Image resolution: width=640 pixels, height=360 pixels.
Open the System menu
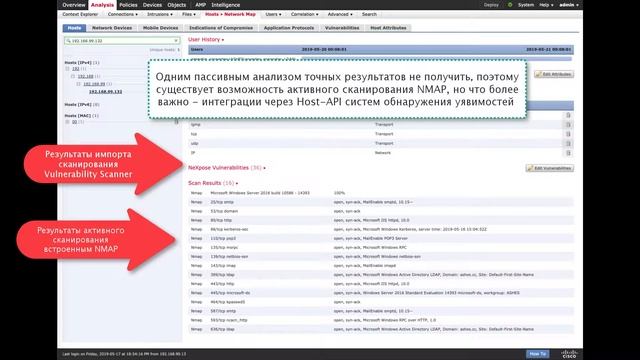[x=526, y=5]
